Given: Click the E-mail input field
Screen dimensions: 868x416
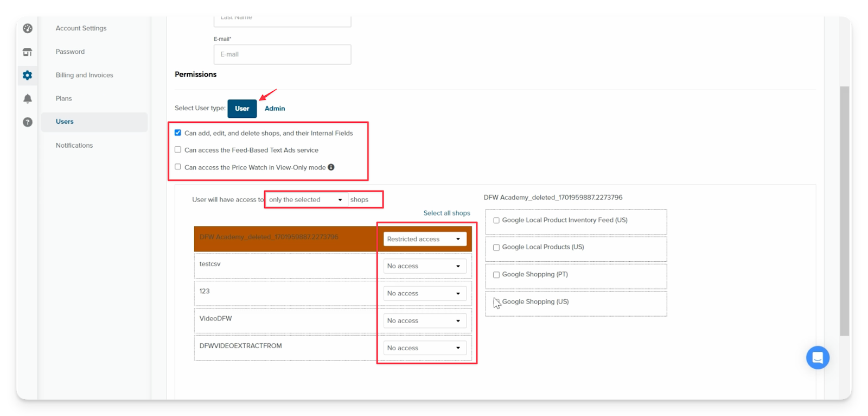Looking at the screenshot, I should (282, 54).
